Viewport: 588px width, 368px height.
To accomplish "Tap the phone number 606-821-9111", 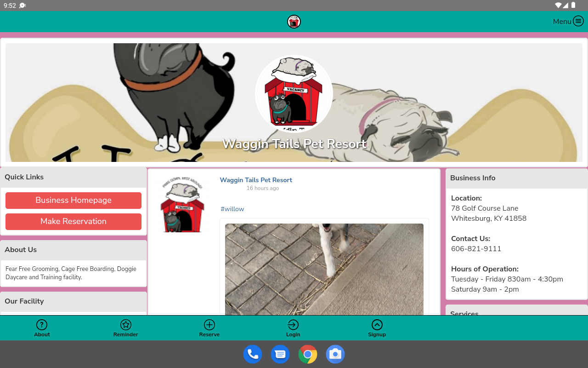I will (x=476, y=249).
